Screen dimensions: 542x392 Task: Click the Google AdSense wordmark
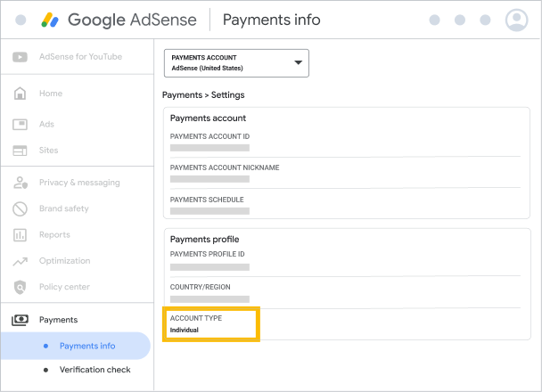[x=132, y=20]
